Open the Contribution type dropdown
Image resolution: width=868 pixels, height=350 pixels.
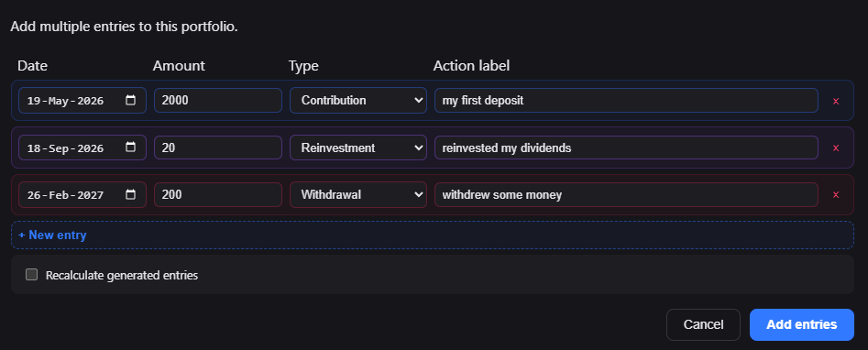point(358,100)
